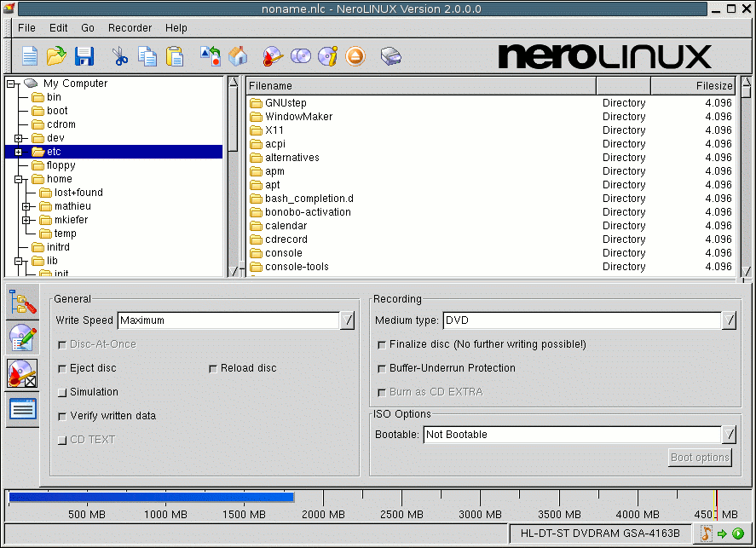Open the Bootable dropdown
Screen dimensions: 756x548
[x=729, y=435]
